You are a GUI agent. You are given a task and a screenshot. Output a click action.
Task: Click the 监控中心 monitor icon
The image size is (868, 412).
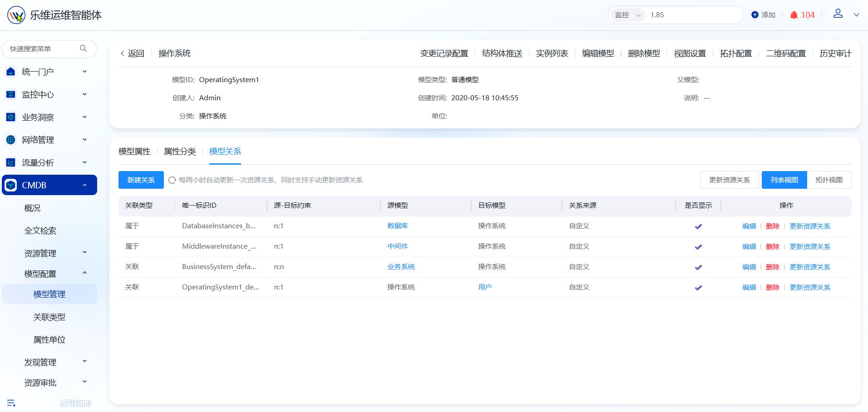pyautogui.click(x=11, y=94)
